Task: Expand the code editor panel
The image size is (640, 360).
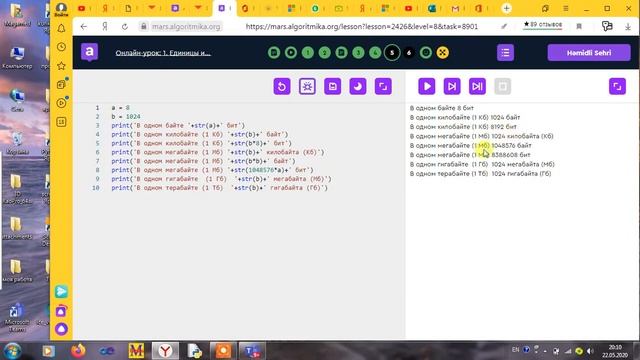Action: coord(383,87)
